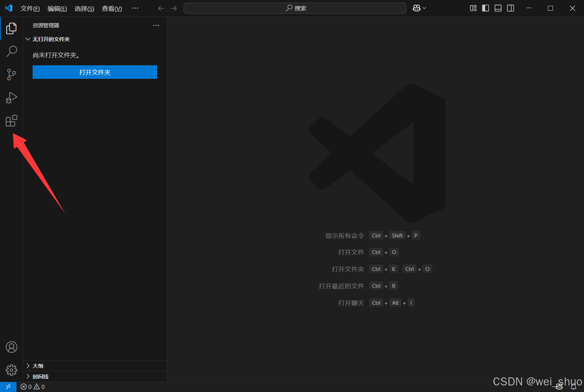Image resolution: width=584 pixels, height=392 pixels.
Task: Open the 编辑(E) menu
Action: tap(57, 8)
